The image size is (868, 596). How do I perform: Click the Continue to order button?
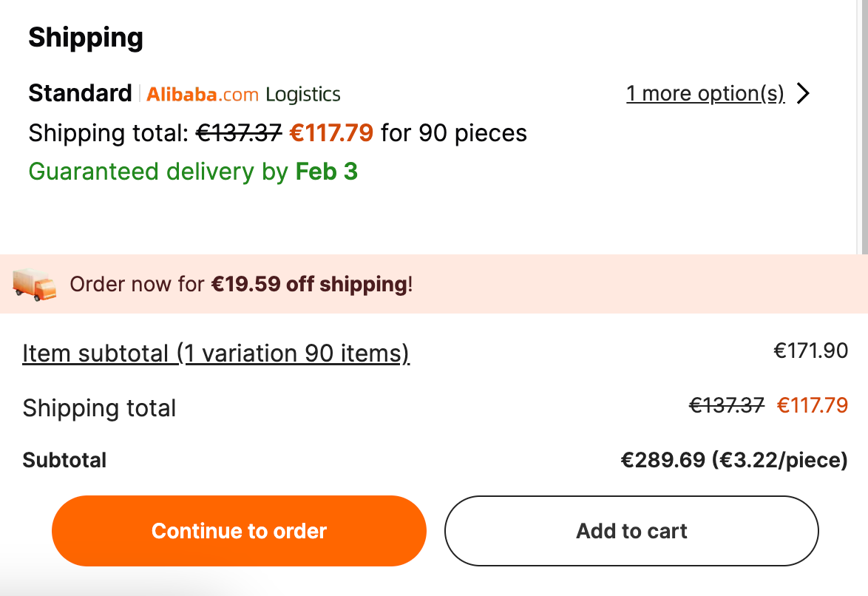point(239,531)
